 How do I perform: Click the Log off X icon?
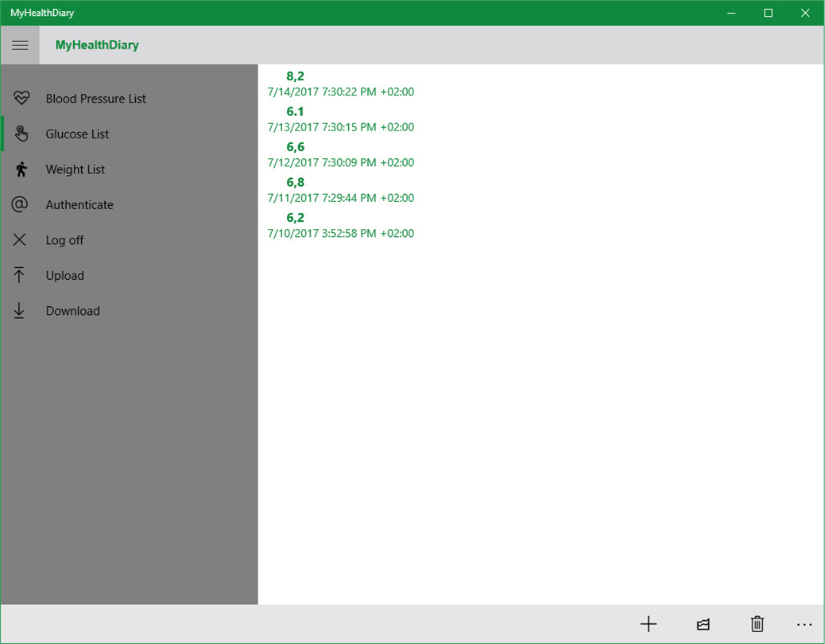(19, 240)
